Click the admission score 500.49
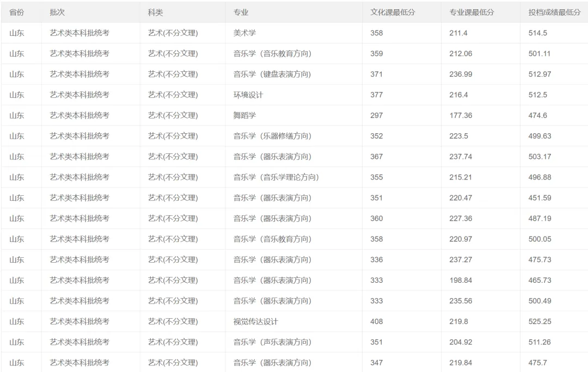 [x=540, y=301]
